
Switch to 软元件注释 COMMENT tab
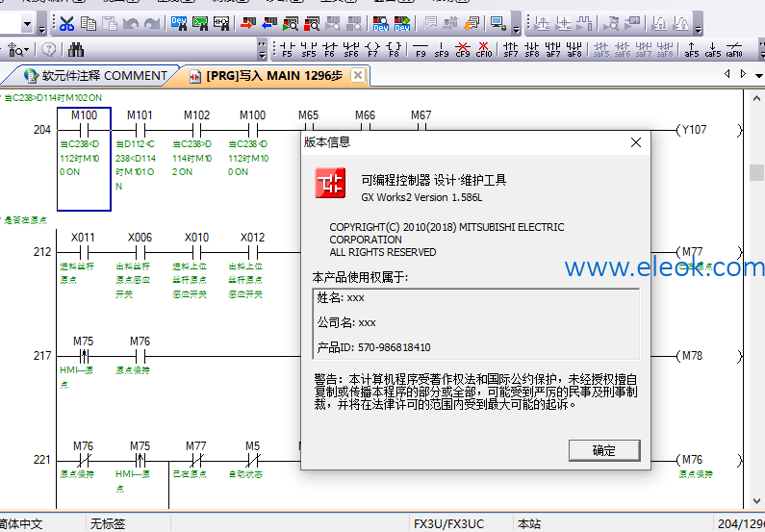pos(95,76)
